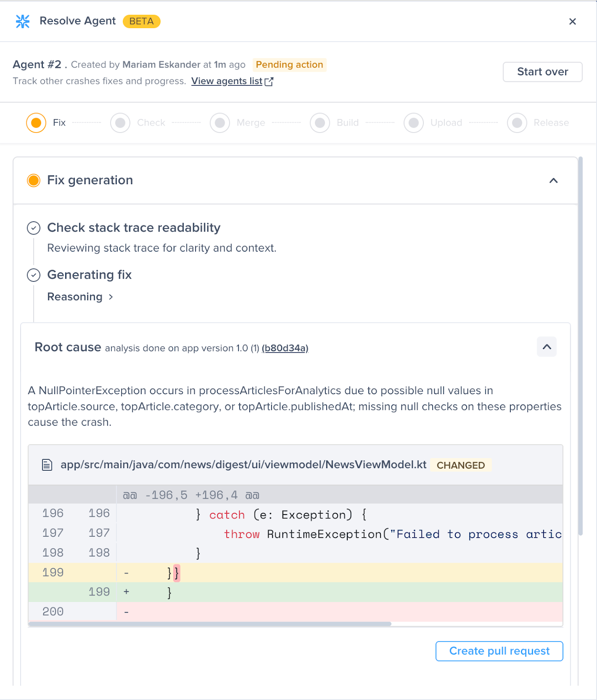Collapse the Fix generation section

click(x=553, y=181)
